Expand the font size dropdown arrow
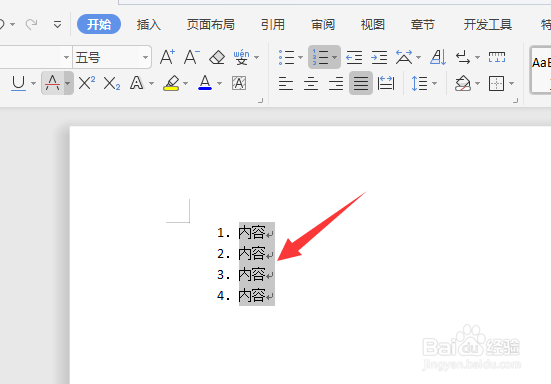This screenshot has width=551, height=384. (x=145, y=57)
